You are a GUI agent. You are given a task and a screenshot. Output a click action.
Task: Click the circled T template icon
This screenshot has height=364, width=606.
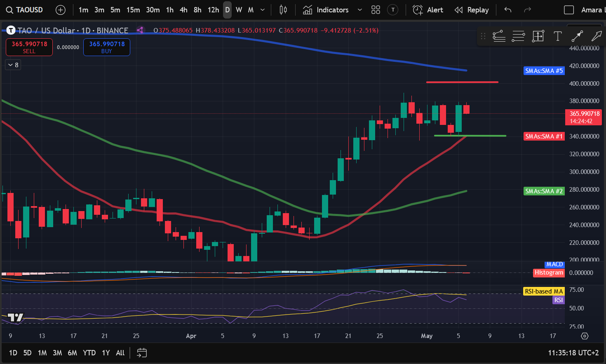click(x=393, y=10)
